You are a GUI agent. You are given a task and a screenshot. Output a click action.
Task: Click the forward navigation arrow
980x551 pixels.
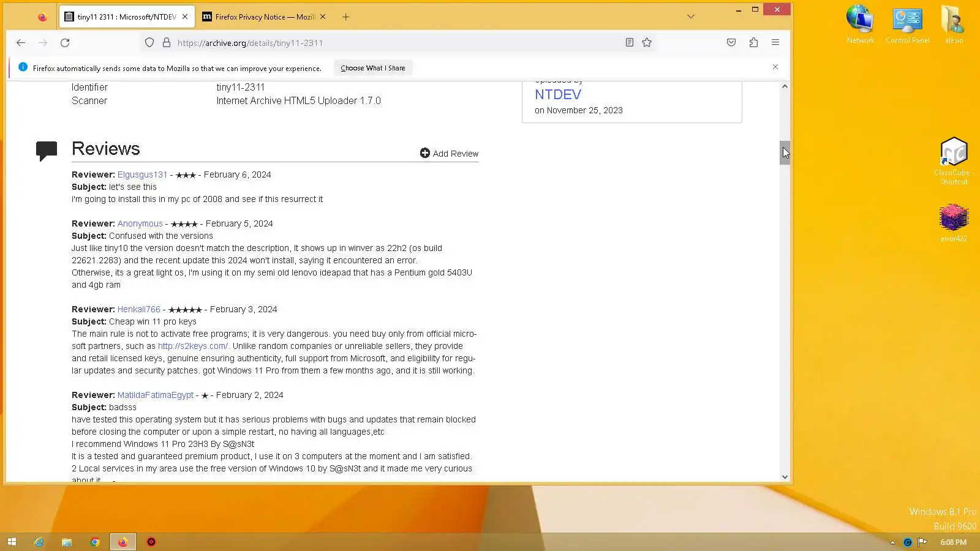pos(43,43)
